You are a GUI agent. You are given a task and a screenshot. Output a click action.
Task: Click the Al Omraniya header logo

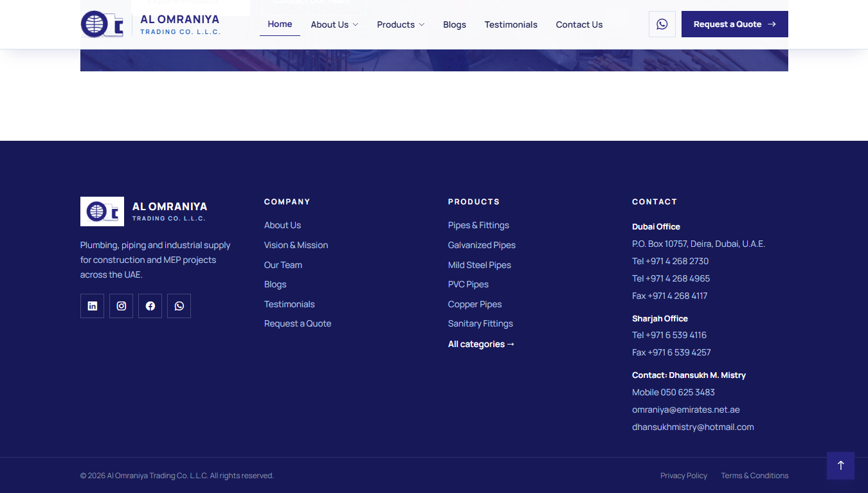click(x=150, y=24)
